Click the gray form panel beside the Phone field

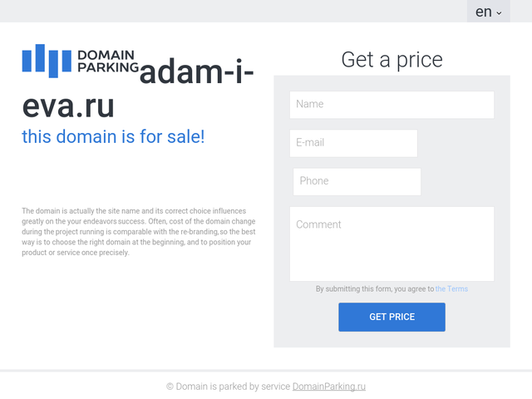click(x=465, y=181)
